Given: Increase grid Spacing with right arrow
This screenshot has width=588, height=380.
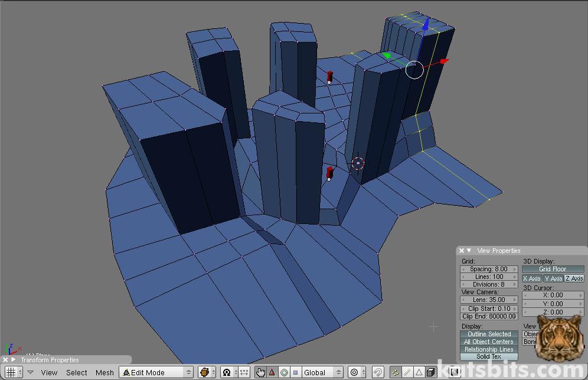Looking at the screenshot, I should point(515,269).
